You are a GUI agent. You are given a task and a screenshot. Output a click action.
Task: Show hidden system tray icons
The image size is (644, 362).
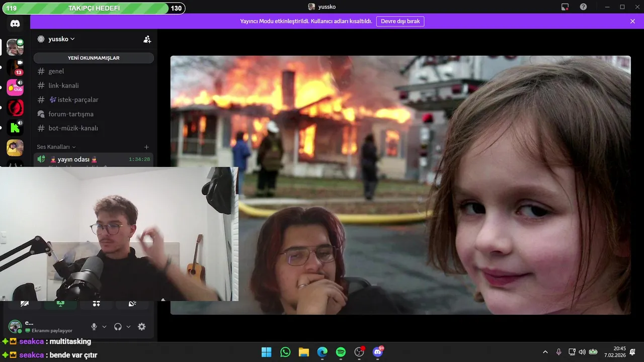(x=545, y=352)
